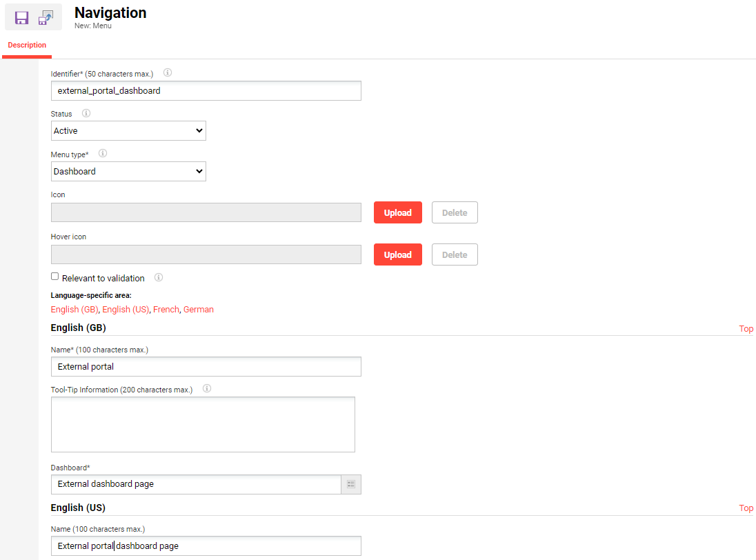The image size is (756, 560).
Task: Open the Dashboard selection list icon
Action: 351,484
